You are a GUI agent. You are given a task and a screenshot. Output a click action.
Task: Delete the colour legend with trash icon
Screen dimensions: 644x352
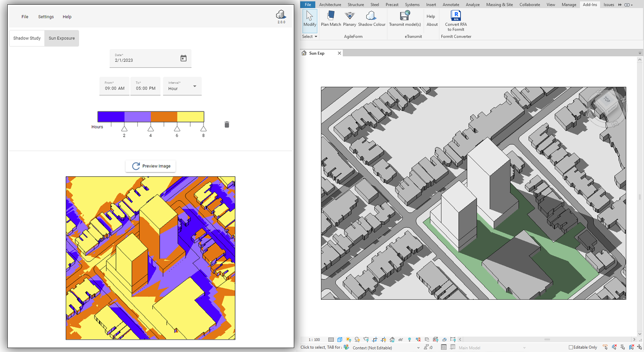227,125
